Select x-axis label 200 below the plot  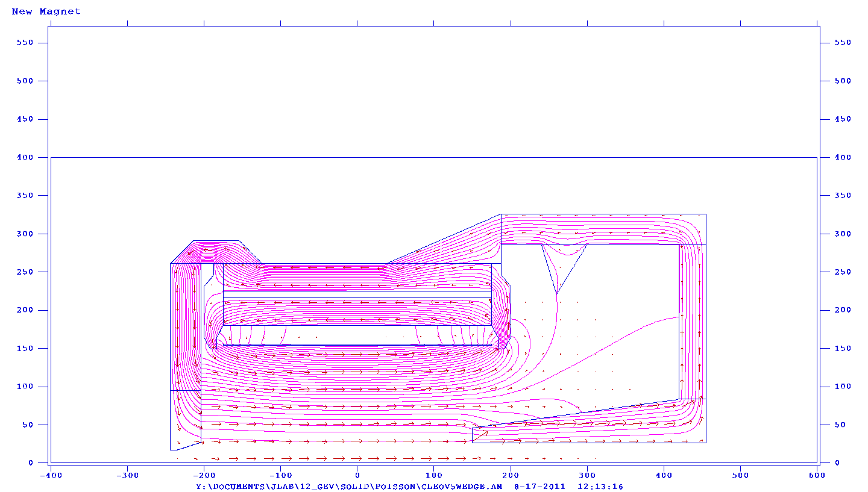511,475
